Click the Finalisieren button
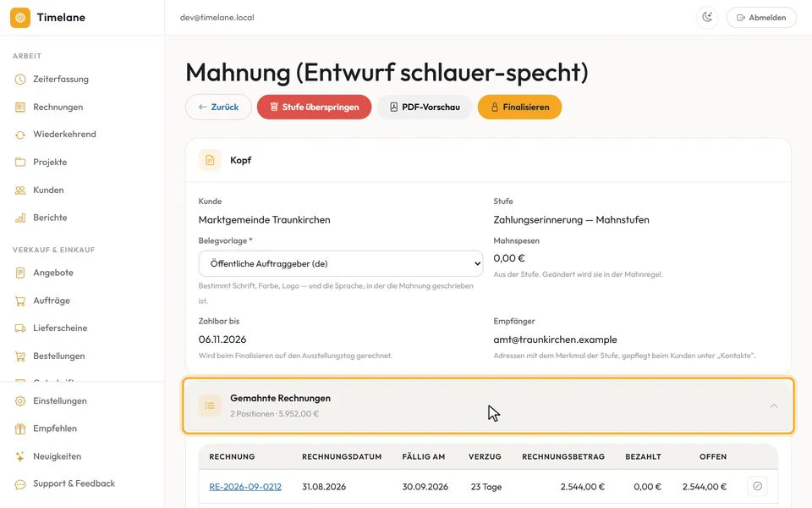Image resolution: width=812 pixels, height=508 pixels. point(520,108)
